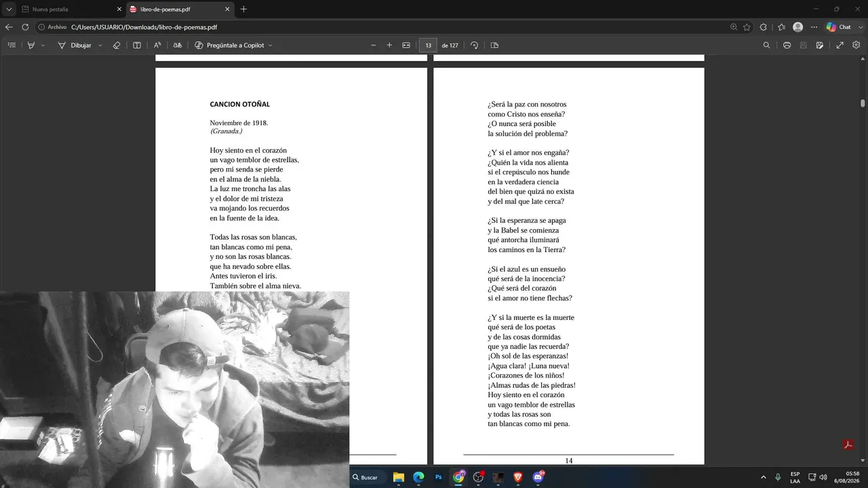This screenshot has height=488, width=868.
Task: Save the PDF file
Action: 804,45
